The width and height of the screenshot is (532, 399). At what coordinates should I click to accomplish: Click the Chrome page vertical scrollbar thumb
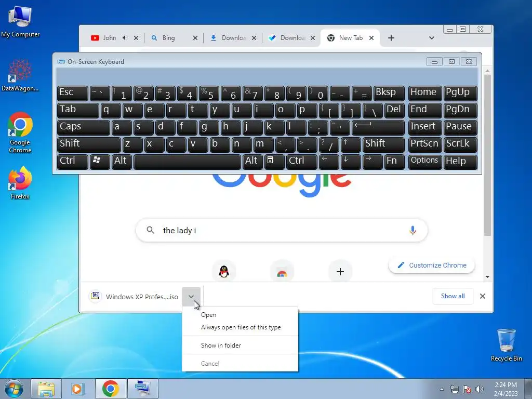coord(487,155)
